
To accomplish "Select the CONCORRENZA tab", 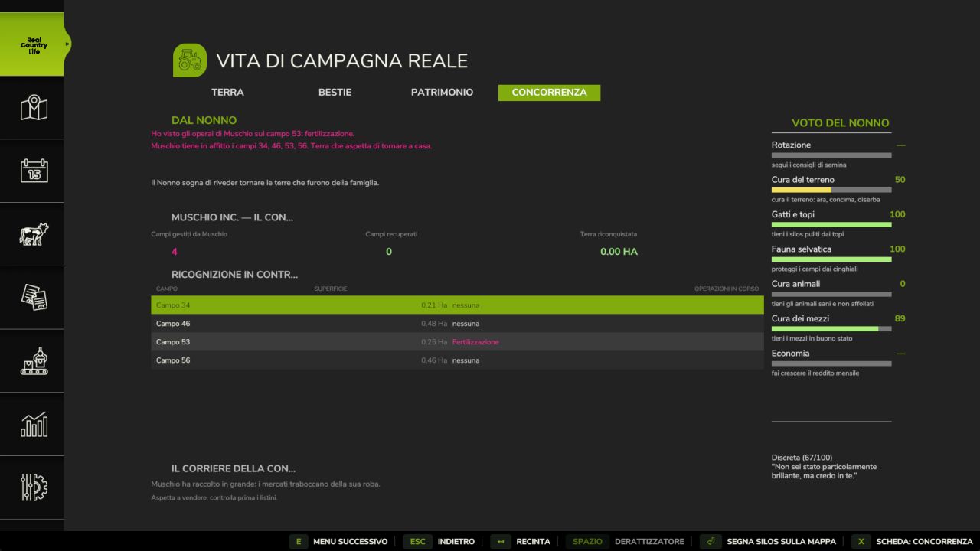I will tap(549, 93).
